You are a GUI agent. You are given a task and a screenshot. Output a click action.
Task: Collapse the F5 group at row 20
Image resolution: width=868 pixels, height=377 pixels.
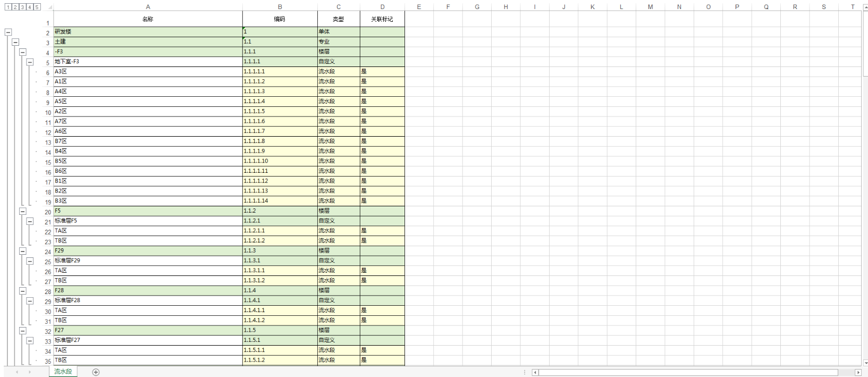pyautogui.click(x=22, y=211)
